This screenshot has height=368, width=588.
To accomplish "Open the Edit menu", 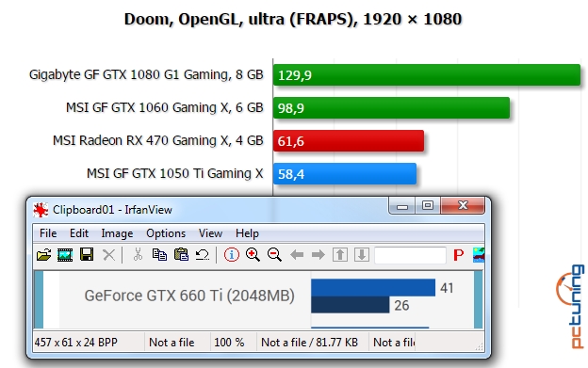I will [79, 233].
